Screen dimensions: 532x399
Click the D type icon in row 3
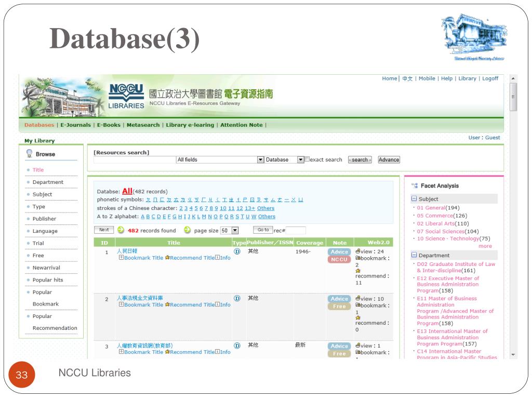tap(237, 345)
